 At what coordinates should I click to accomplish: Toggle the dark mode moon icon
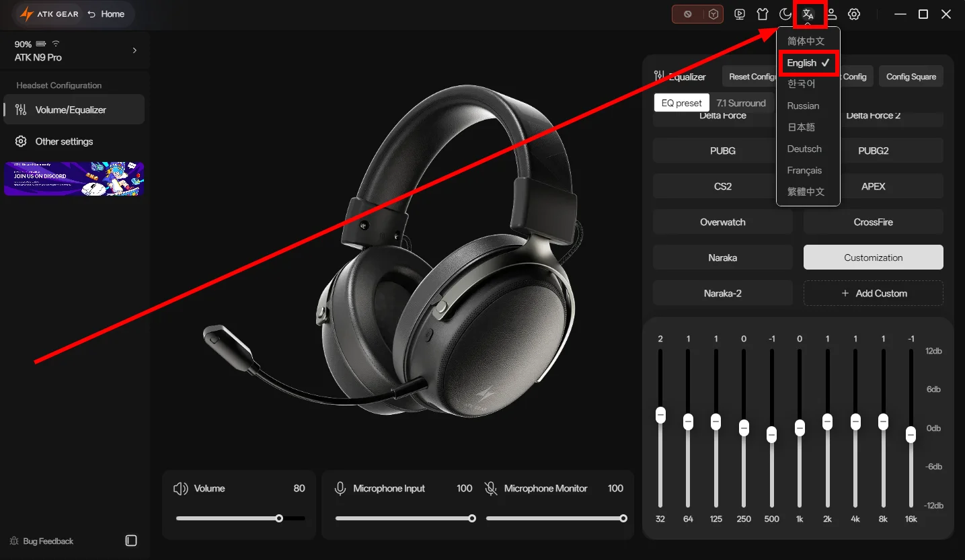pos(785,14)
